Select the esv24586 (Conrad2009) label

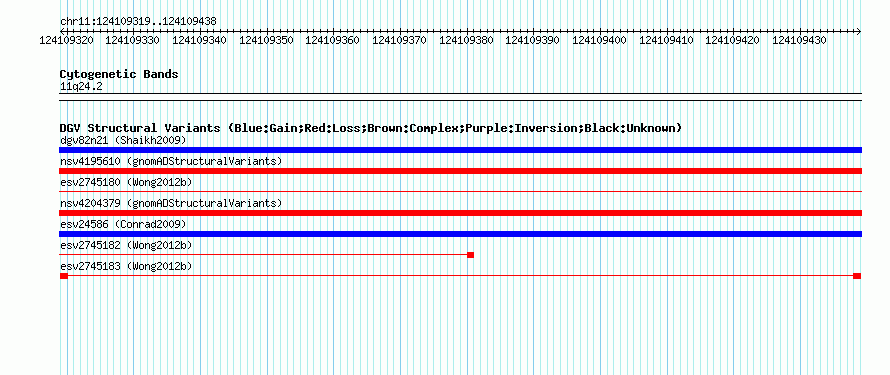(123, 224)
